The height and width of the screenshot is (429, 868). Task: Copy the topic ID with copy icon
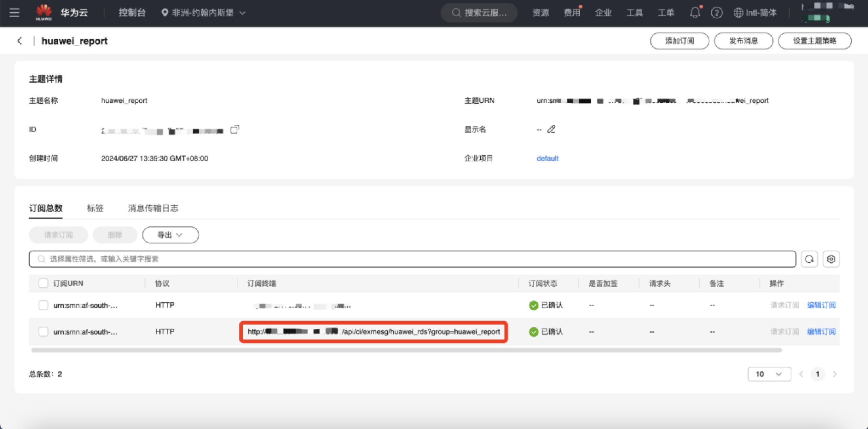pos(235,129)
